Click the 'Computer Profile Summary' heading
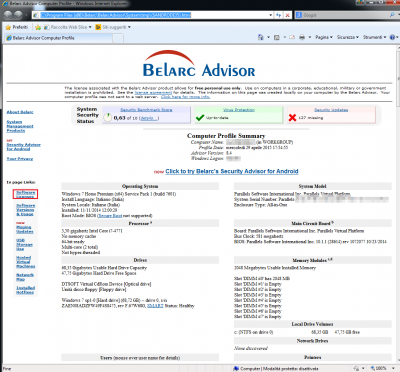The width and height of the screenshot is (400, 372). (226, 136)
